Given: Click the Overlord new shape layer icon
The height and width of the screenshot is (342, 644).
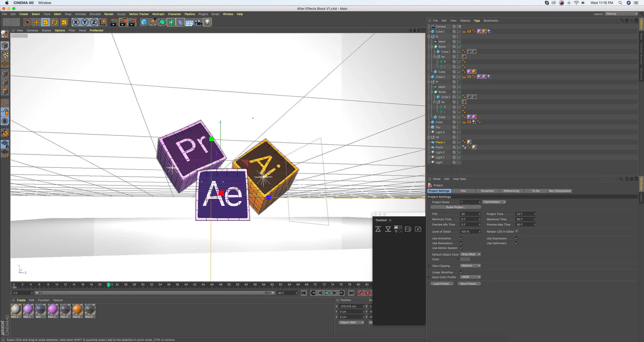Looking at the screenshot, I should [418, 229].
